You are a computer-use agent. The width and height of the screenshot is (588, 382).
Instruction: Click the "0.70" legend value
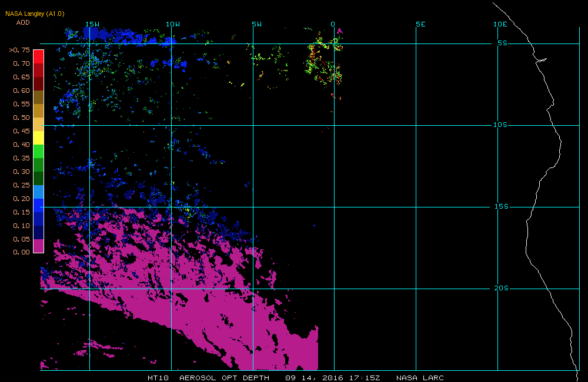click(x=21, y=63)
